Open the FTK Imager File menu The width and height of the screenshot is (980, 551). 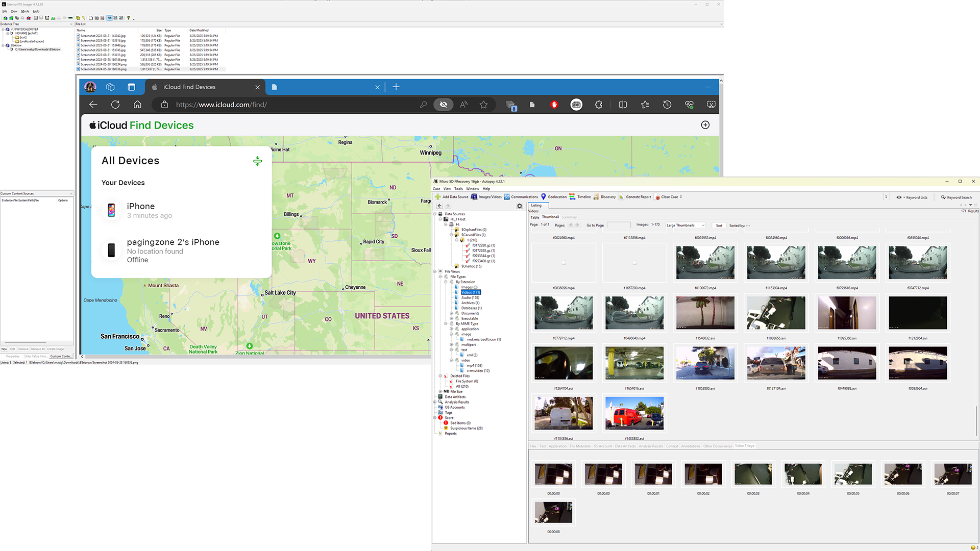(5, 11)
